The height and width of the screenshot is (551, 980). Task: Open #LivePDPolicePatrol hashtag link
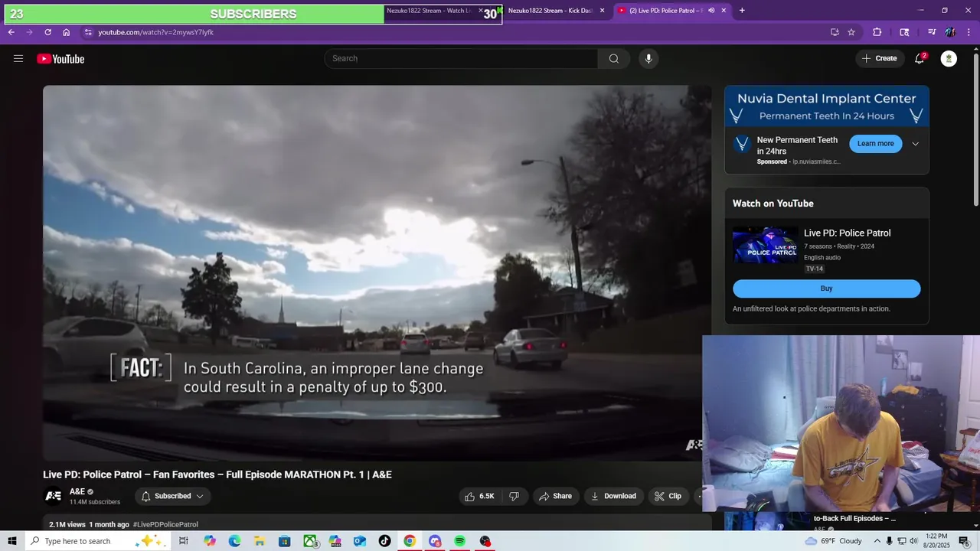click(x=165, y=524)
